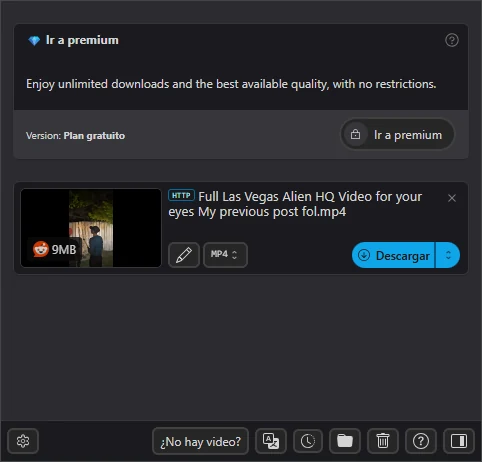Click the 'Full Las Vegas Alien HQ Video' title
The image size is (482, 462).
click(295, 204)
